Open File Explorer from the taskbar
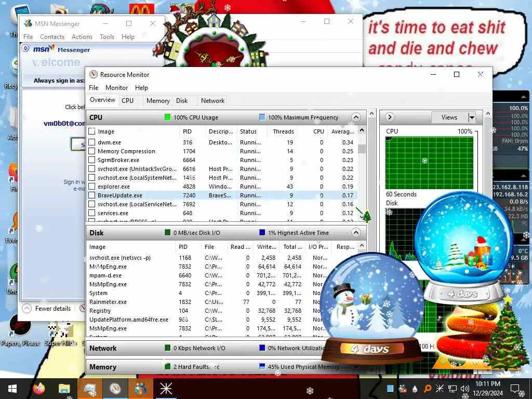 [x=64, y=389]
